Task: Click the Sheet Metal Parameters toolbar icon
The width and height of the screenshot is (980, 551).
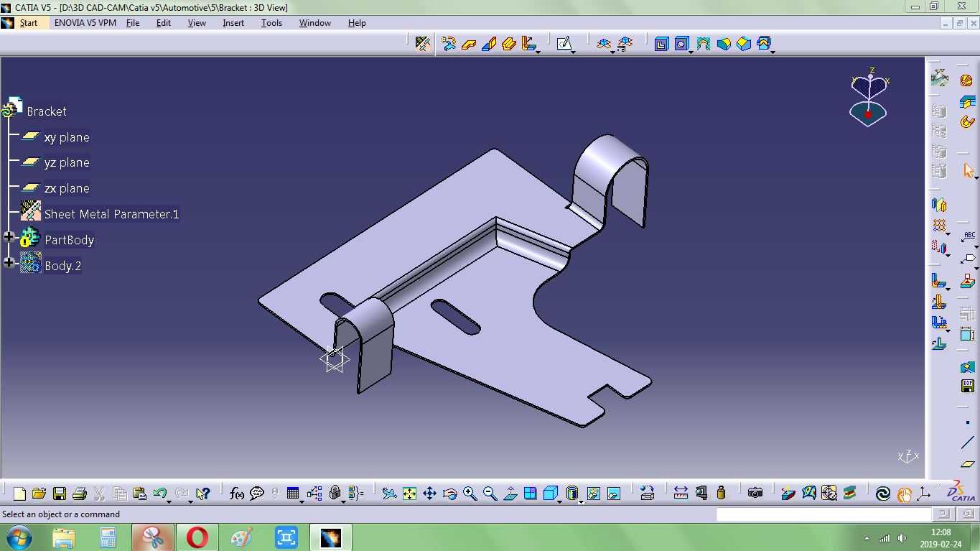Action: [x=423, y=44]
